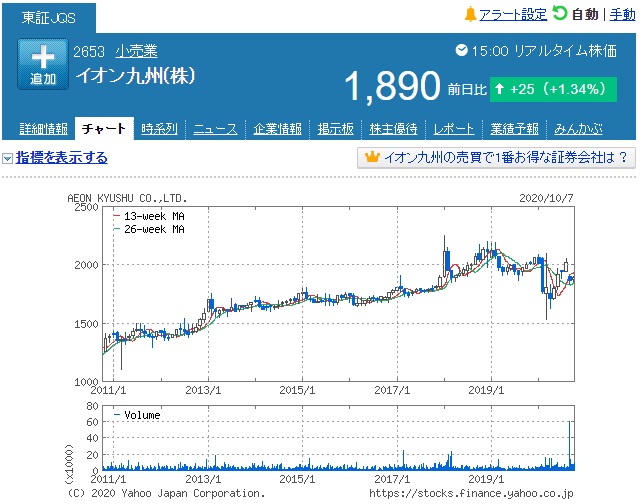Click the 2017/1 label on price chart axis

pyautogui.click(x=392, y=390)
